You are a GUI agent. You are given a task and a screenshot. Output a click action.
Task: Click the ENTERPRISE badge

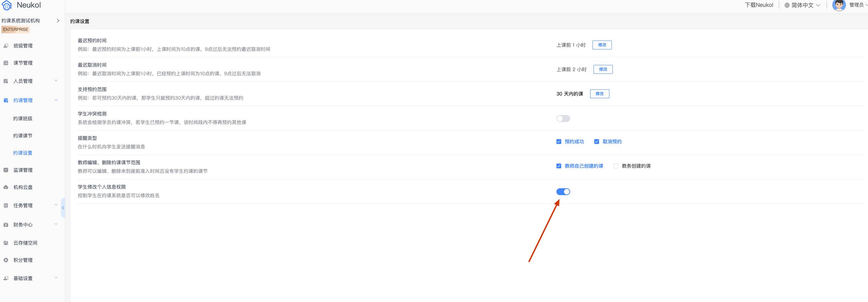coord(15,30)
